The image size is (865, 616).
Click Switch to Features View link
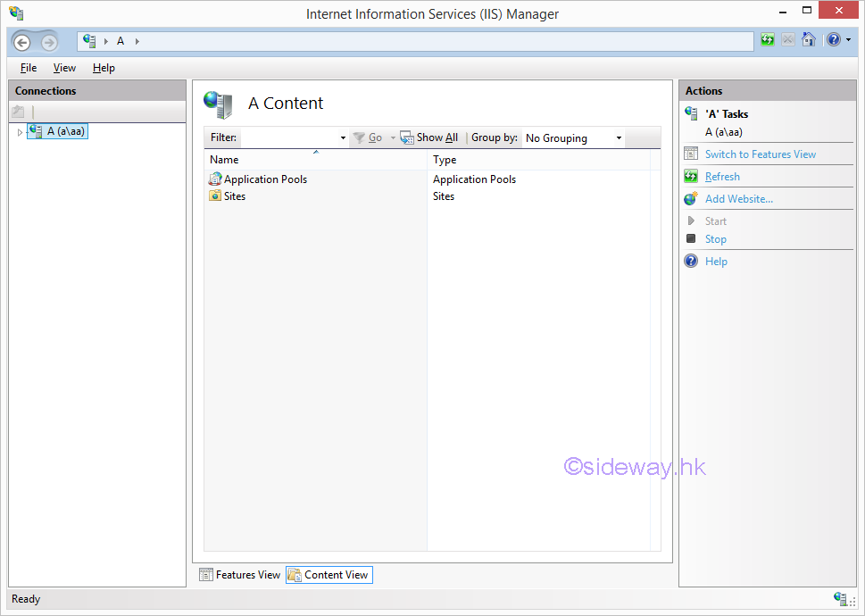[760, 154]
